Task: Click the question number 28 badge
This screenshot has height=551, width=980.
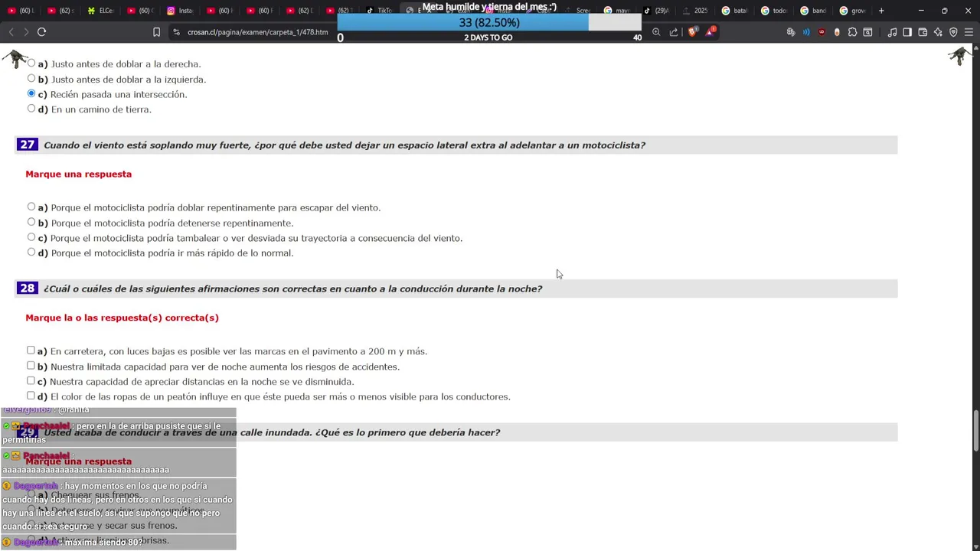Action: pyautogui.click(x=27, y=289)
